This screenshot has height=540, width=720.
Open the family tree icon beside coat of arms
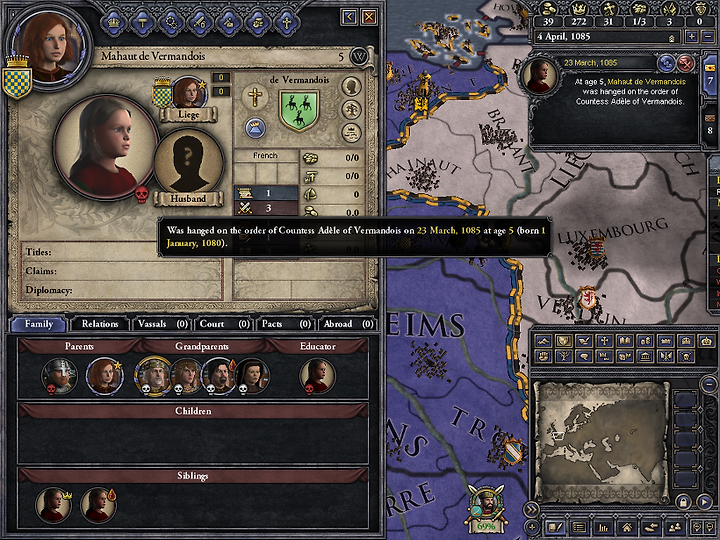click(x=351, y=109)
